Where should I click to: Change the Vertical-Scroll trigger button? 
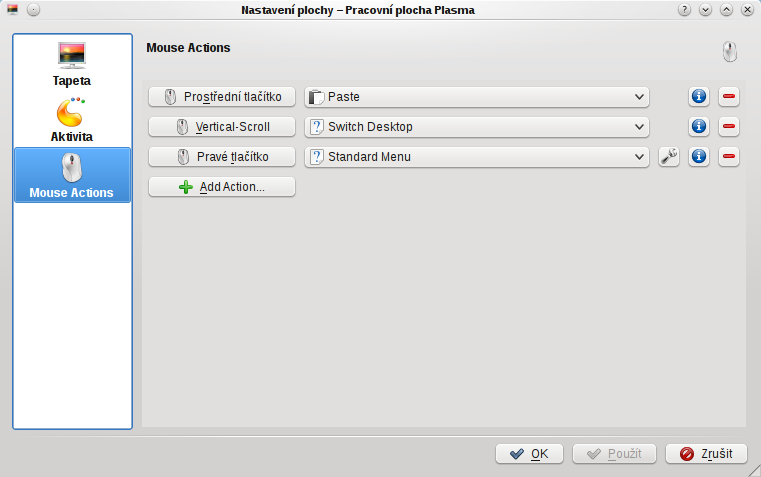click(x=222, y=127)
